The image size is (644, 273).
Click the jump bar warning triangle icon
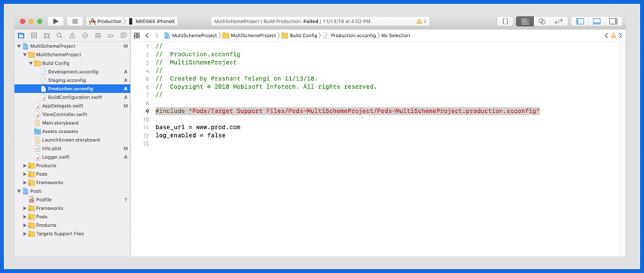tap(613, 35)
